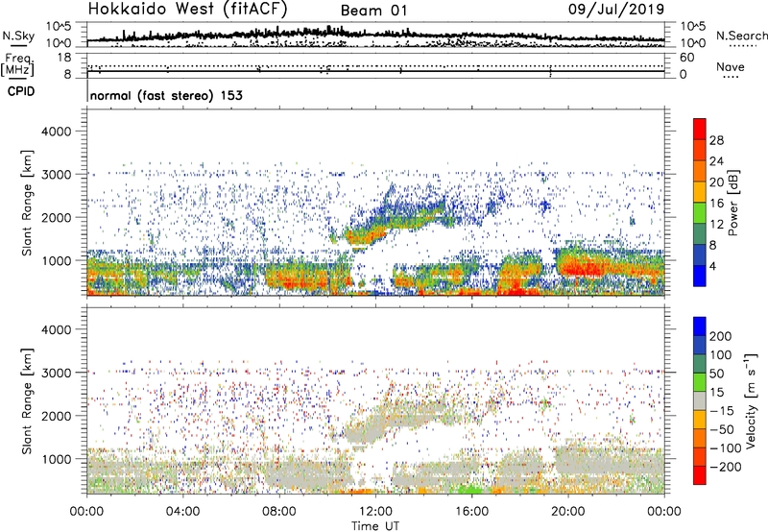The image size is (768, 532).
Task: Click the '60' Nave axis tick label
Action: (x=686, y=58)
